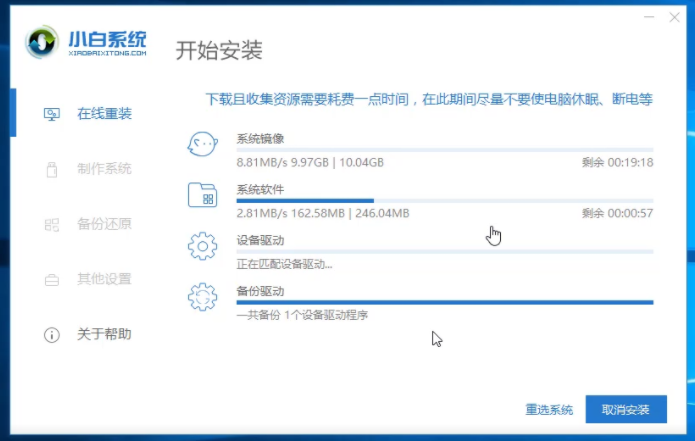Click the toolbox icon beside 其他设置
Screen dimensions: 695x441
[x=52, y=279]
